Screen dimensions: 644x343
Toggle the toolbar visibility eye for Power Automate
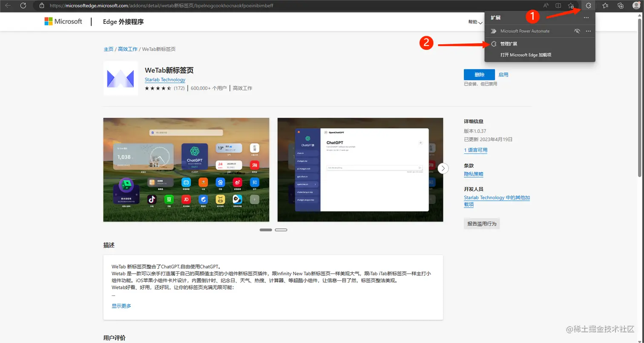pos(577,31)
